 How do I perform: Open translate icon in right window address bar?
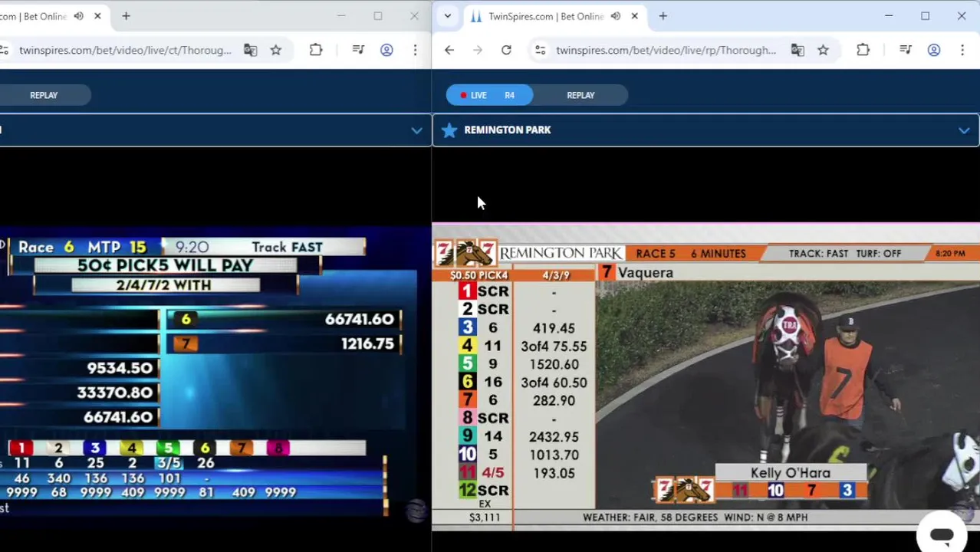pyautogui.click(x=797, y=50)
